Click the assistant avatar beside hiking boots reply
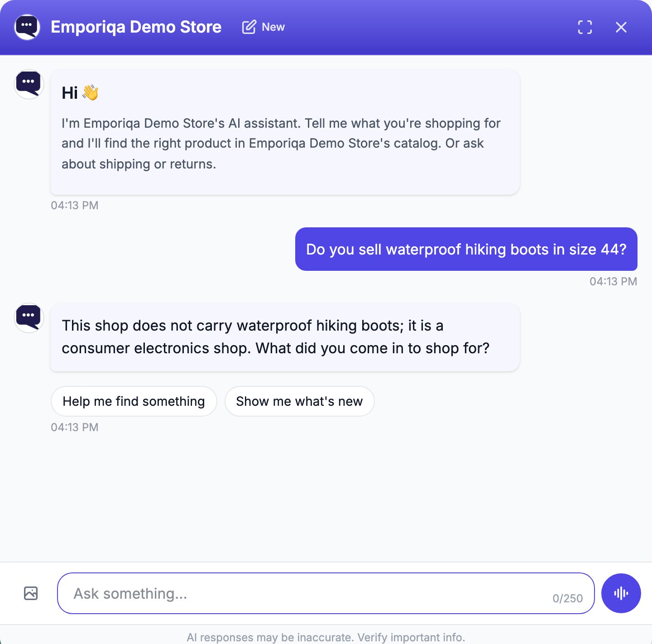Image resolution: width=652 pixels, height=644 pixels. (x=29, y=318)
